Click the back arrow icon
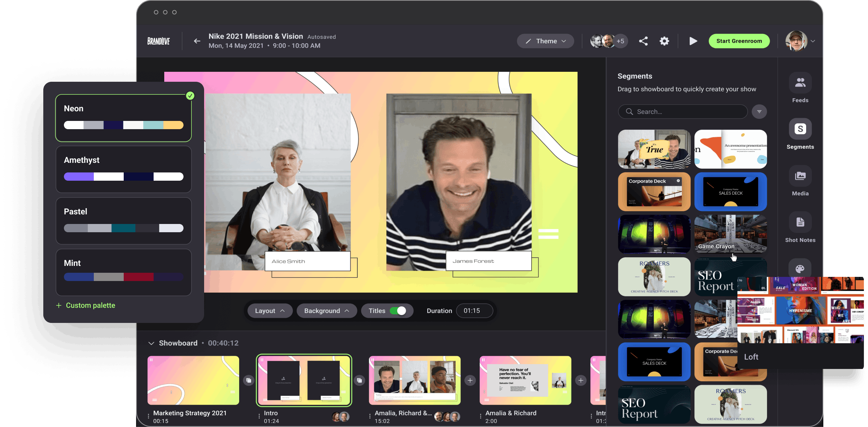 click(x=197, y=41)
